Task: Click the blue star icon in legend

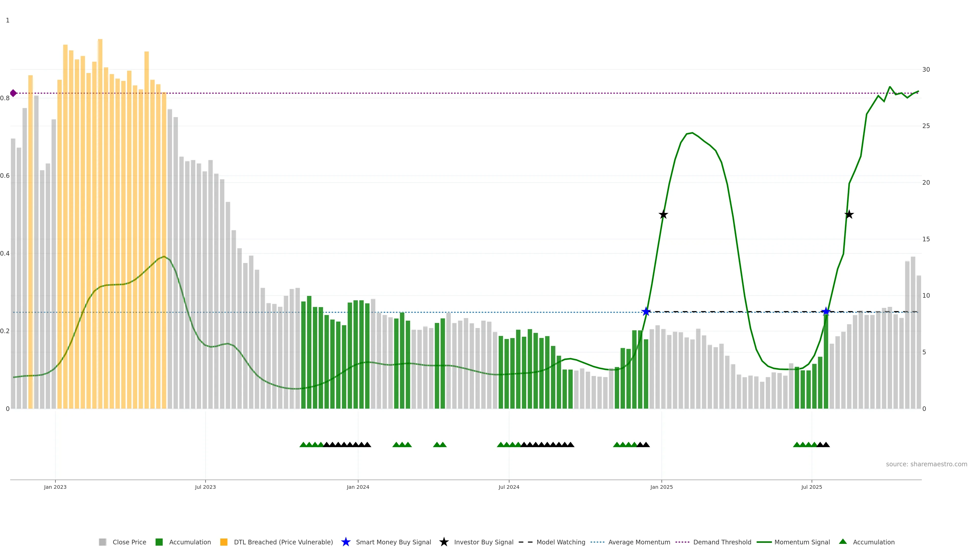Action: click(346, 542)
